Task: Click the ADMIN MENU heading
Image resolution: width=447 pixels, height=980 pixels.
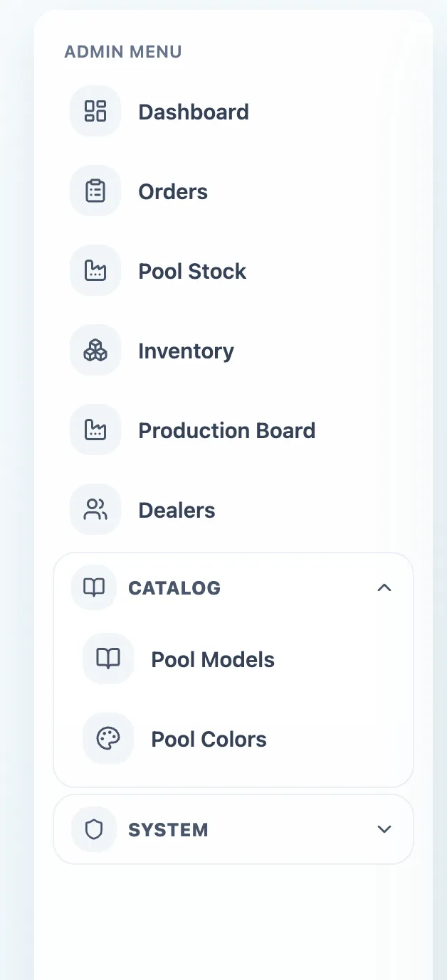Action: pos(123,51)
